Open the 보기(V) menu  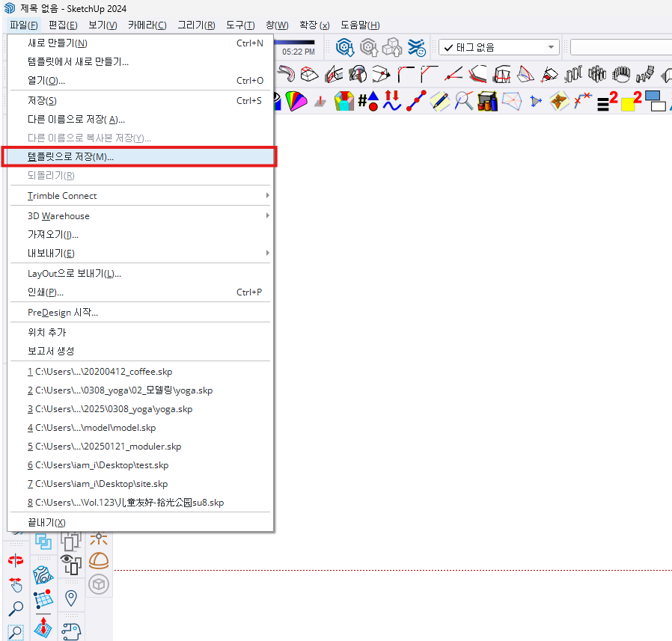point(103,25)
